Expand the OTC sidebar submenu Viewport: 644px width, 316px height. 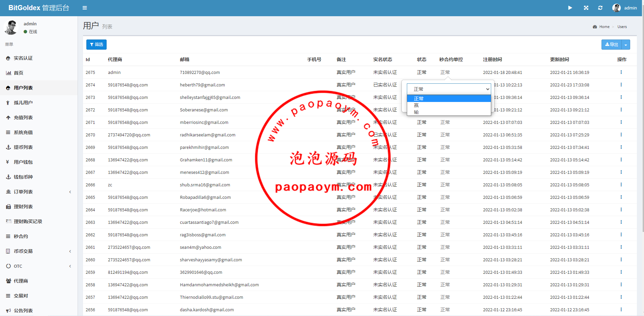[70, 266]
